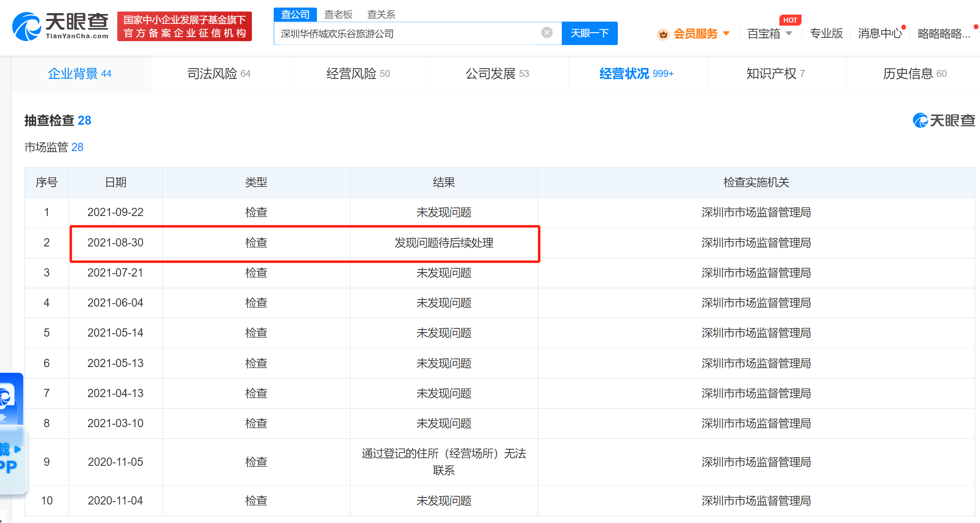Click date cell 2021-06-04

coord(115,303)
